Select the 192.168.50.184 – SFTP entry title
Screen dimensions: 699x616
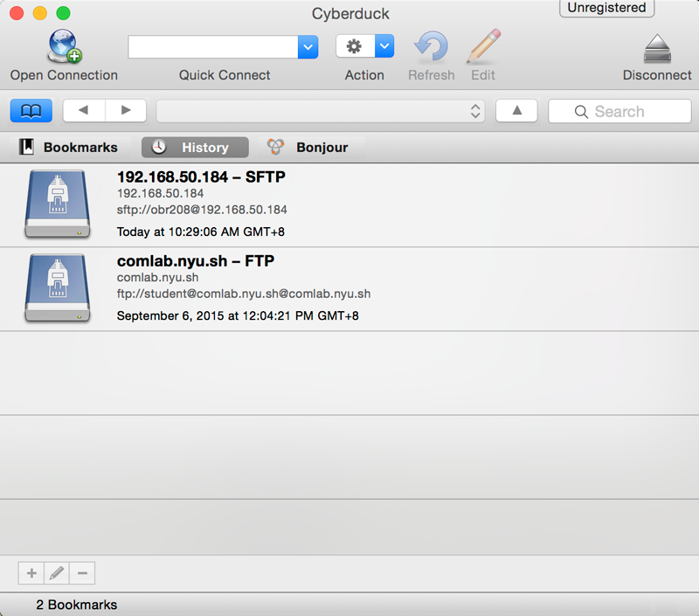coord(201,177)
